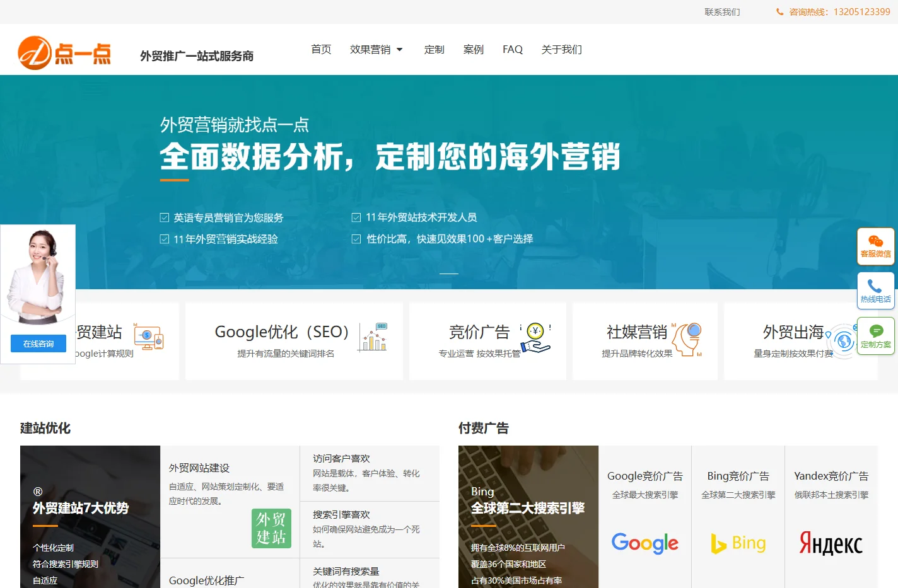This screenshot has width=898, height=588.
Task: Open the Google竞价广告 title
Action: tap(645, 476)
